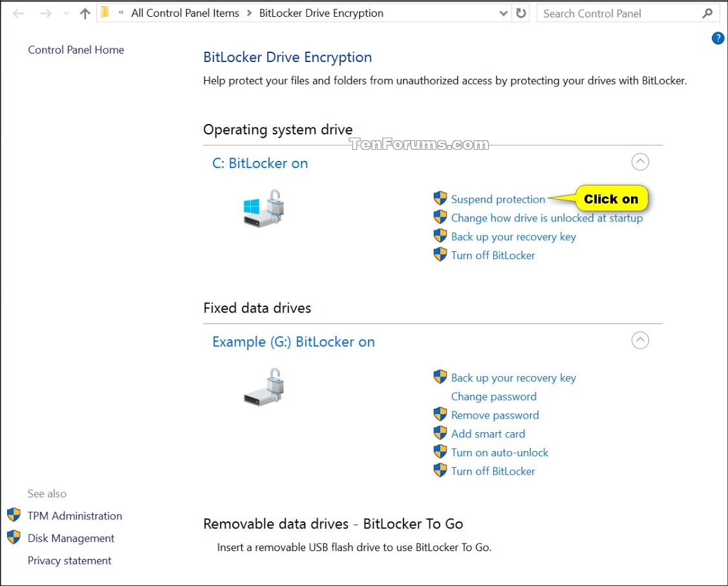Click the shield icon beside Suspend protection
The height and width of the screenshot is (586, 728).
tap(440, 198)
